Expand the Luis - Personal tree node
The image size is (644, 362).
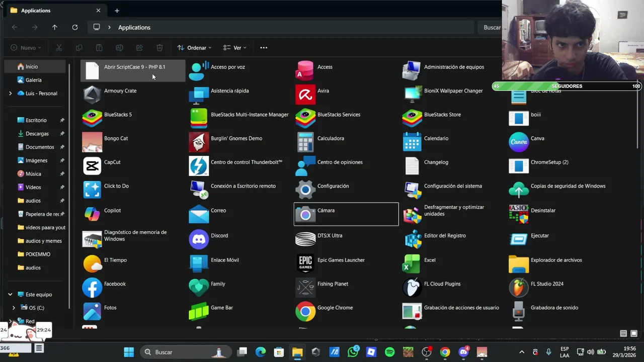click(x=10, y=94)
